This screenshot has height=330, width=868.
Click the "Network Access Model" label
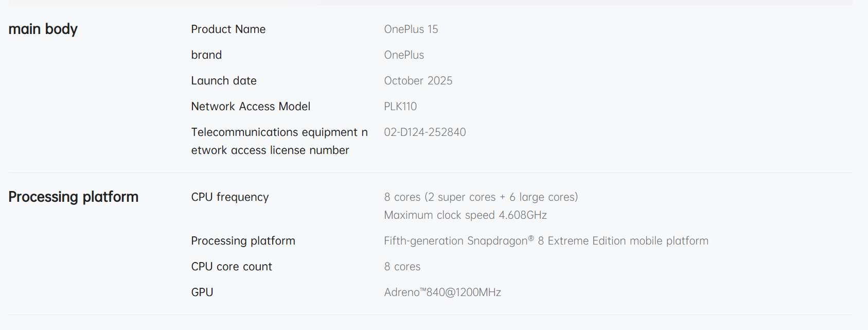(x=251, y=107)
